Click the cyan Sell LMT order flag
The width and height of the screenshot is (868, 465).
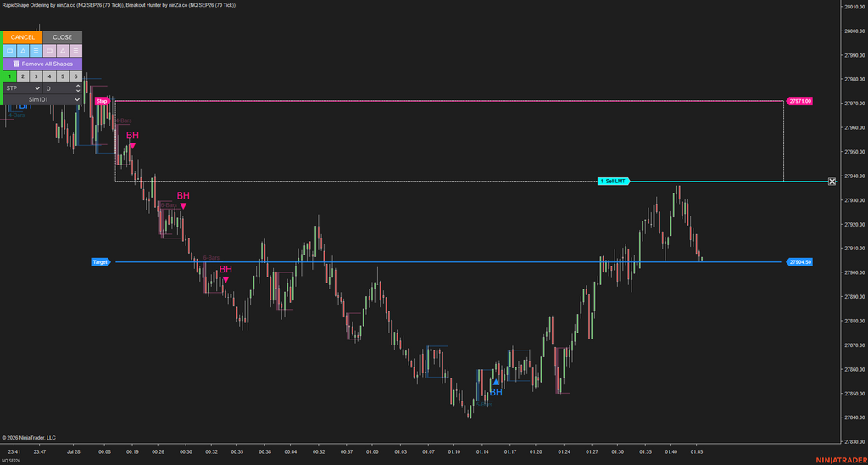coord(614,182)
